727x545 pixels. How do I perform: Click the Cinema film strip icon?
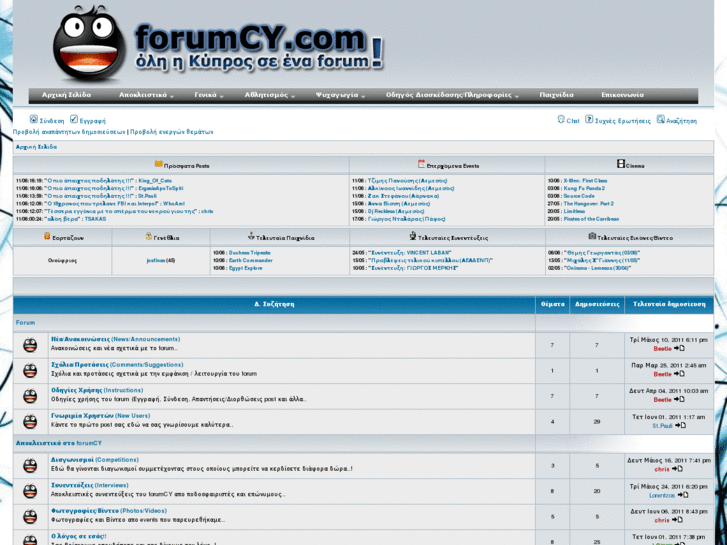click(621, 164)
